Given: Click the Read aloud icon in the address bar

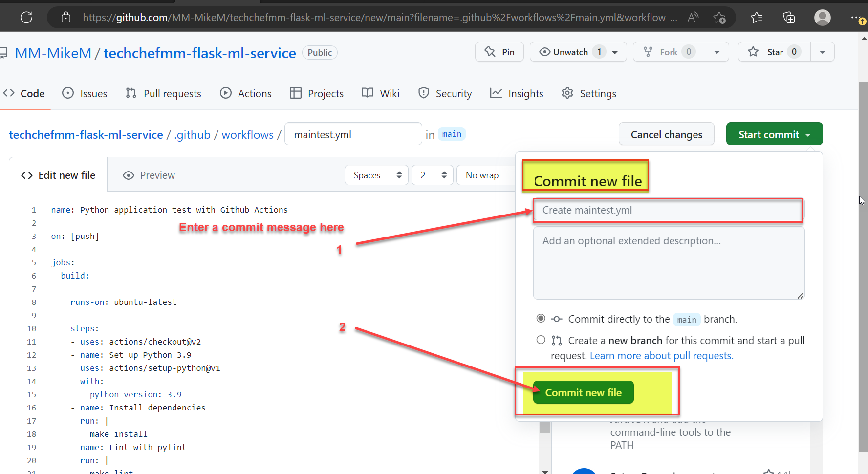Looking at the screenshot, I should (693, 17).
